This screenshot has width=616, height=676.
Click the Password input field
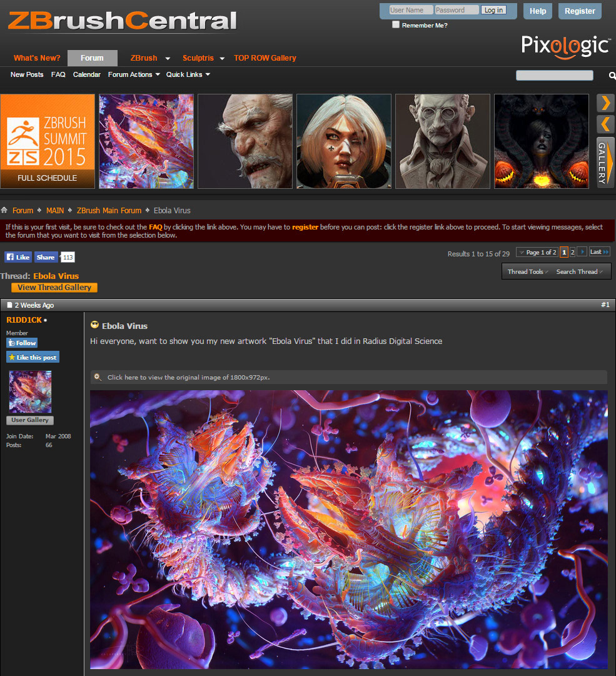pyautogui.click(x=457, y=10)
